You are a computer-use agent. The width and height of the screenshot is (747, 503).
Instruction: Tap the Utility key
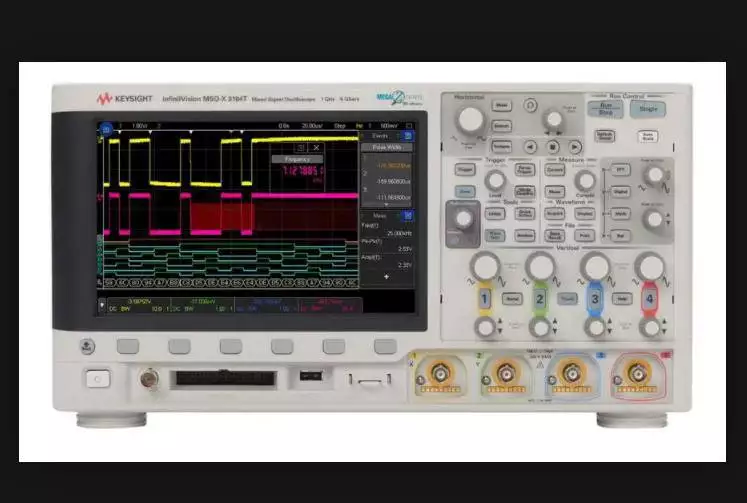495,213
